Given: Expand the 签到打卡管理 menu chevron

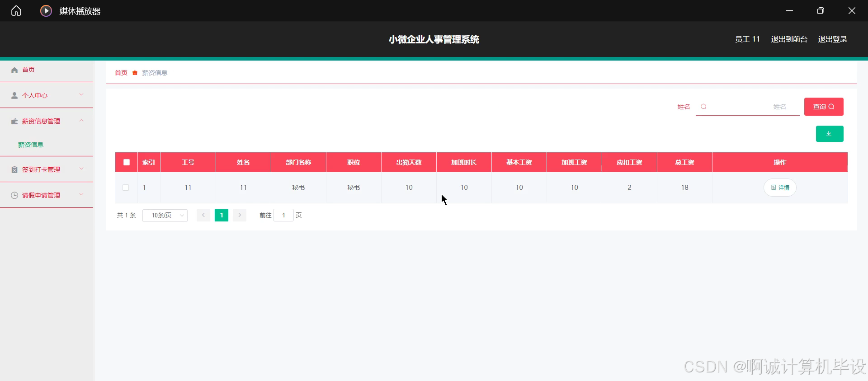Looking at the screenshot, I should [x=81, y=169].
